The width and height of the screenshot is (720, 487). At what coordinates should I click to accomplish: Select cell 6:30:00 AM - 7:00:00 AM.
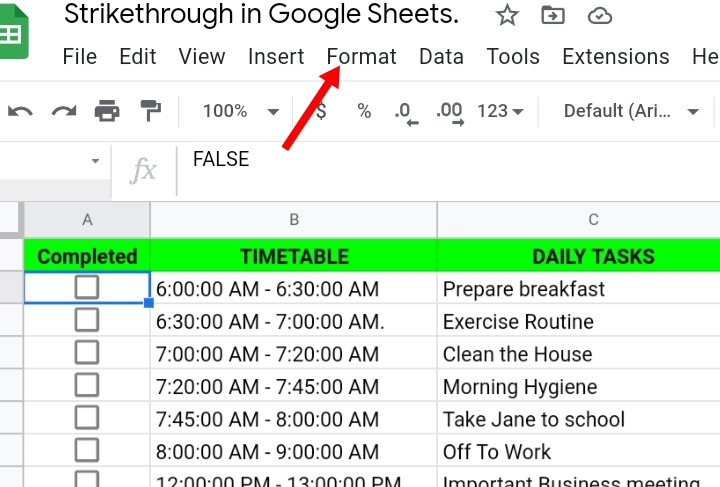[x=294, y=320]
